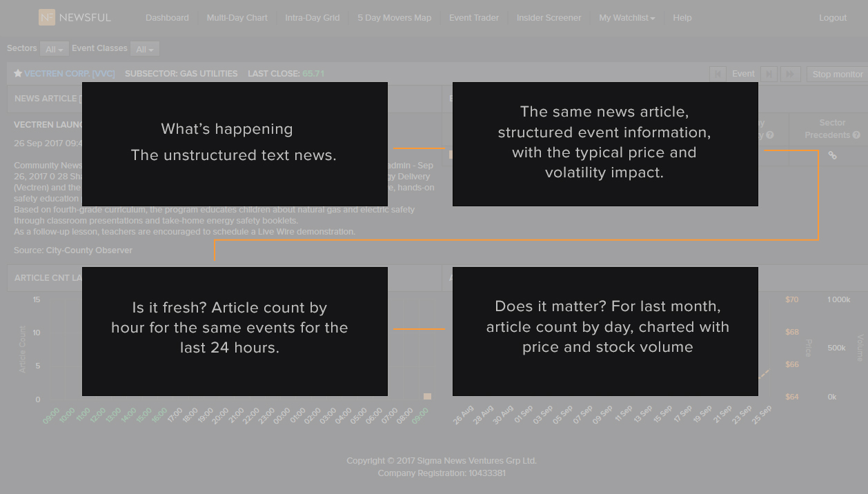Open the Event Classes All dropdown
Screen dimensions: 868x494
(x=144, y=49)
